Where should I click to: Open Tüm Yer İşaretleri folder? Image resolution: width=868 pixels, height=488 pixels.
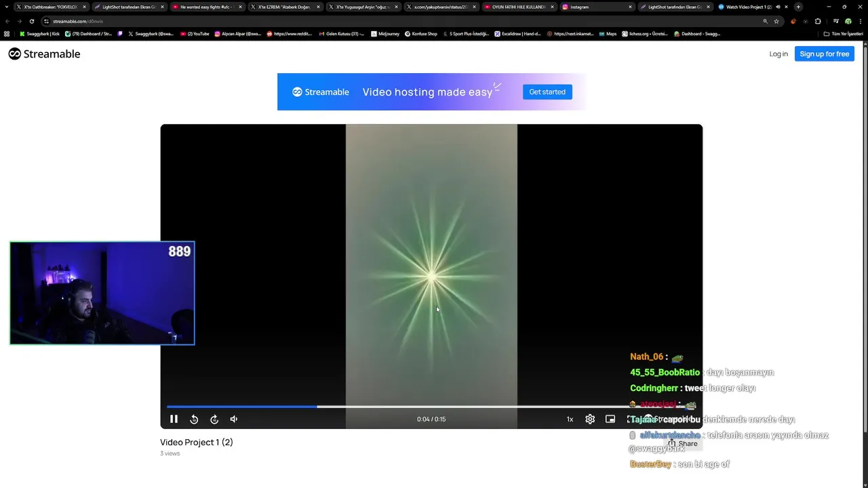pos(843,33)
